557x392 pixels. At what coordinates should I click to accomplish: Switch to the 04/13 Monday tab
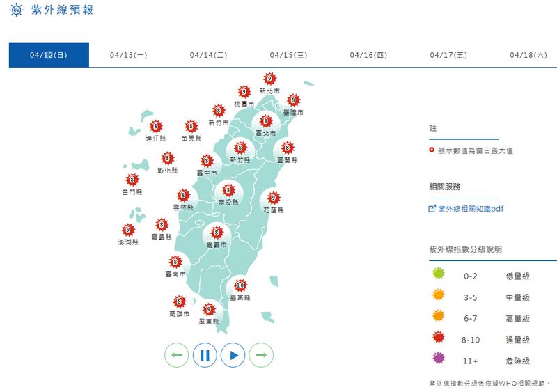pyautogui.click(x=129, y=55)
